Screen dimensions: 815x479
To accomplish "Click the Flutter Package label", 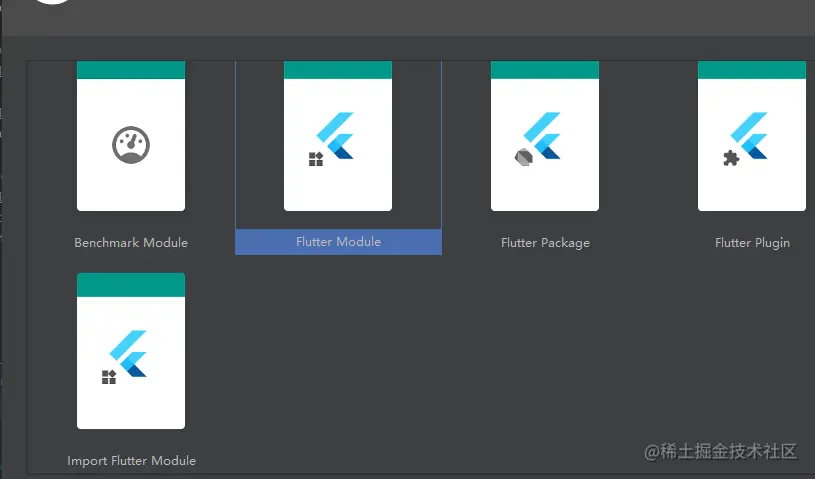I will point(545,243).
